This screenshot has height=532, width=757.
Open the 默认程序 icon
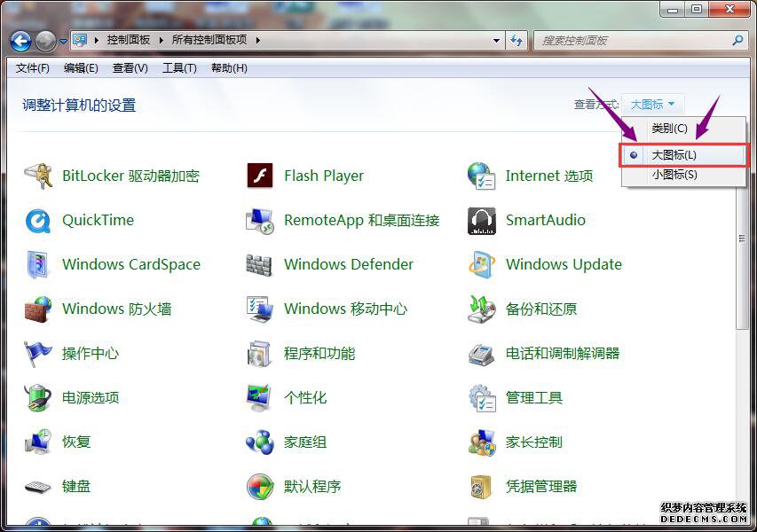coord(260,486)
